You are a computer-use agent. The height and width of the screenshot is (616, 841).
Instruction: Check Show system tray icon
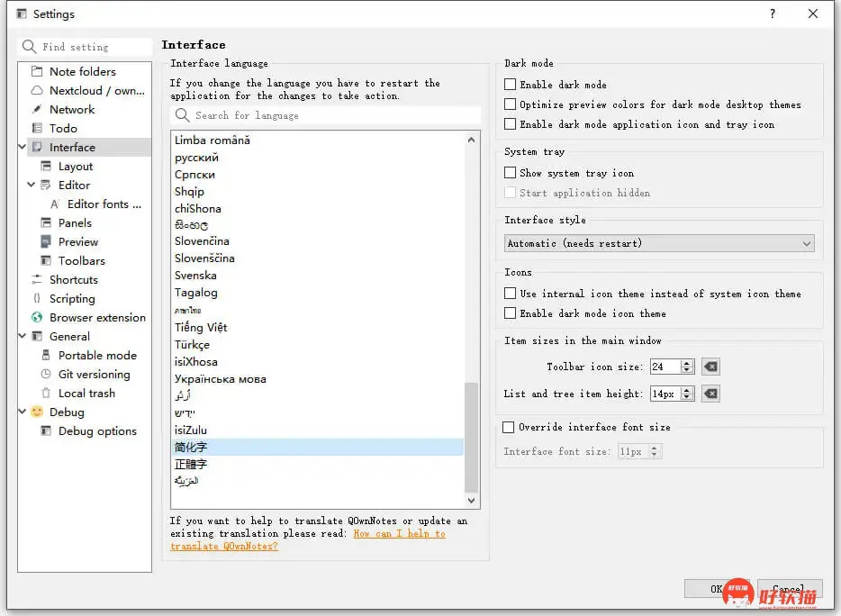point(510,173)
